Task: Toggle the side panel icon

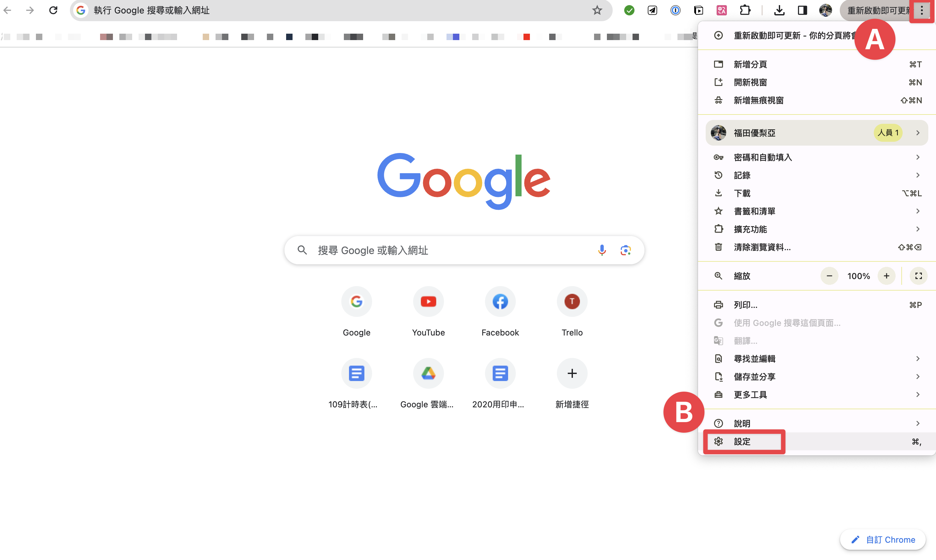Action: (x=802, y=10)
